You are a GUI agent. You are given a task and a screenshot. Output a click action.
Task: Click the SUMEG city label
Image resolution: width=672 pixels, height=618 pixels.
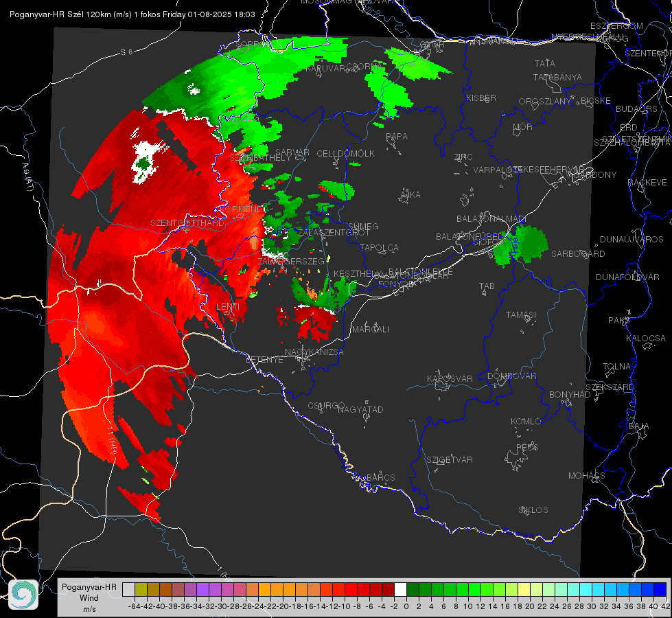[x=363, y=227]
